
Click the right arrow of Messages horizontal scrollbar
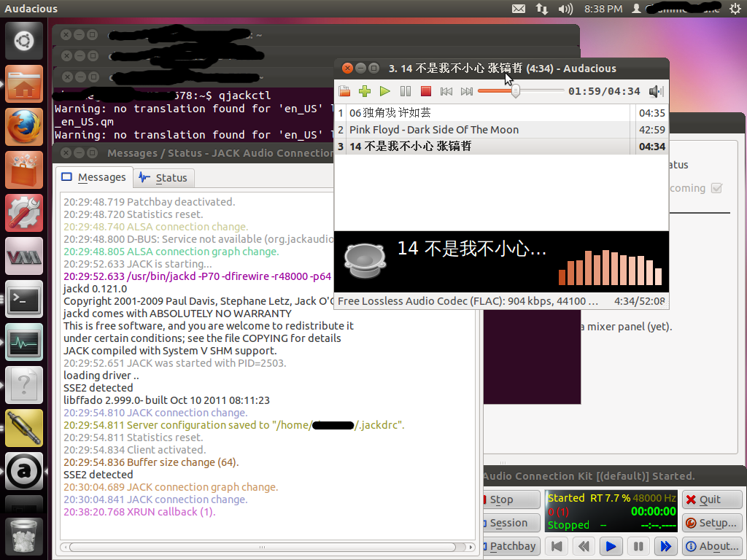click(x=471, y=547)
